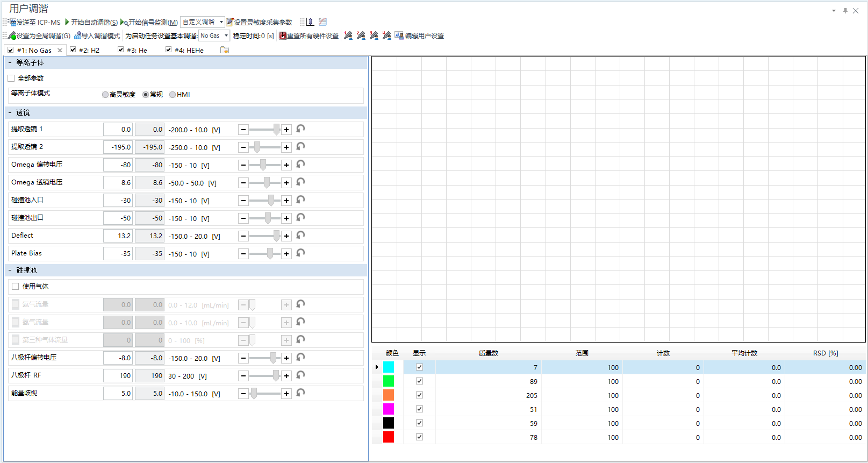Image resolution: width=868 pixels, height=463 pixels.
Task: Click tune mode 2 pencil icon
Action: click(361, 35)
